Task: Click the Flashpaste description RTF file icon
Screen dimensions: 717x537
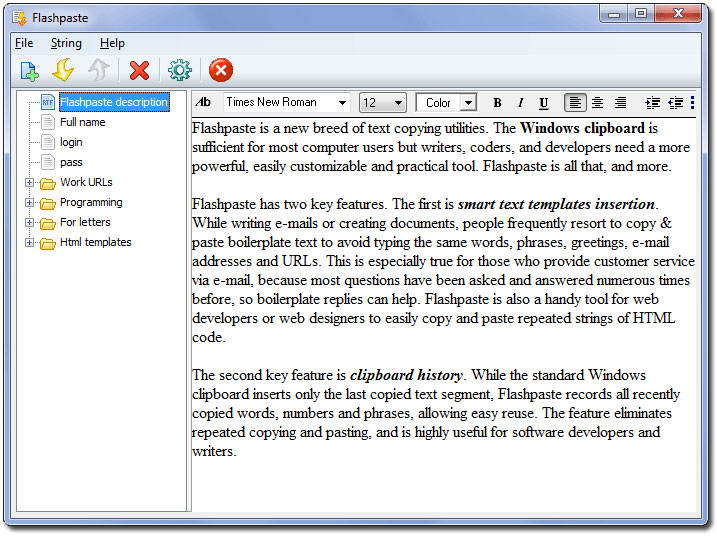Action: pyautogui.click(x=48, y=102)
